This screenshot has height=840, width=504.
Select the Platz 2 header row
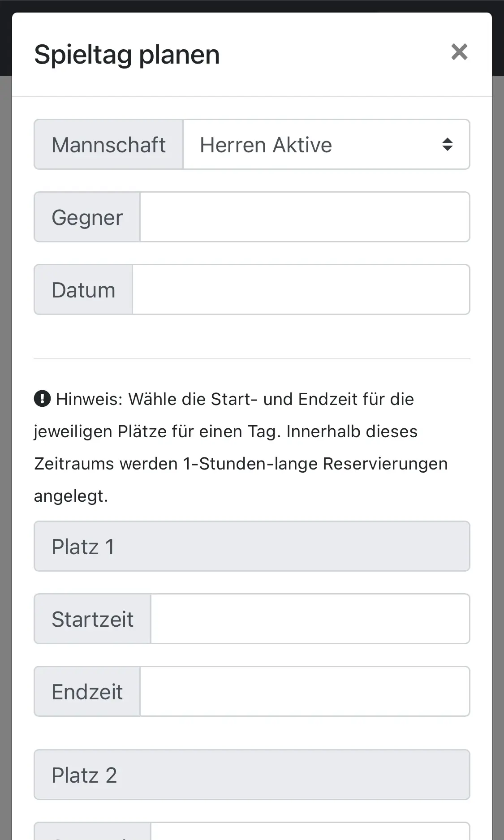[252, 775]
